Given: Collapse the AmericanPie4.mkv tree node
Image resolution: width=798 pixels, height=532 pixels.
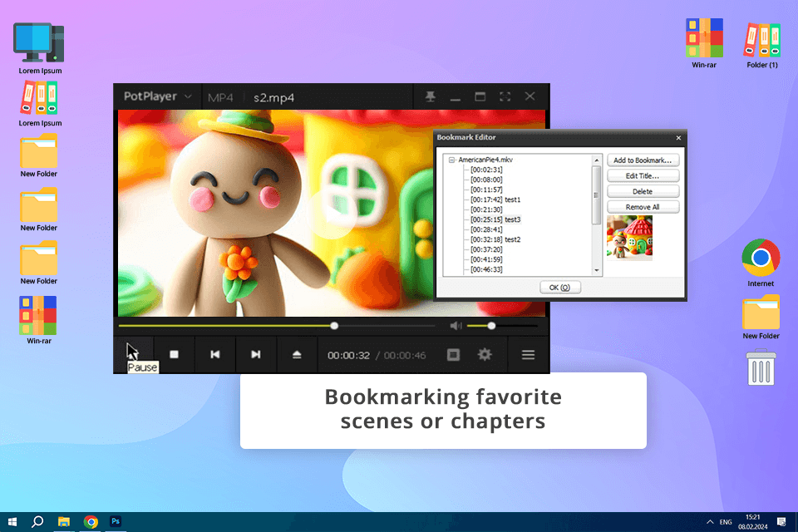Looking at the screenshot, I should tap(451, 160).
